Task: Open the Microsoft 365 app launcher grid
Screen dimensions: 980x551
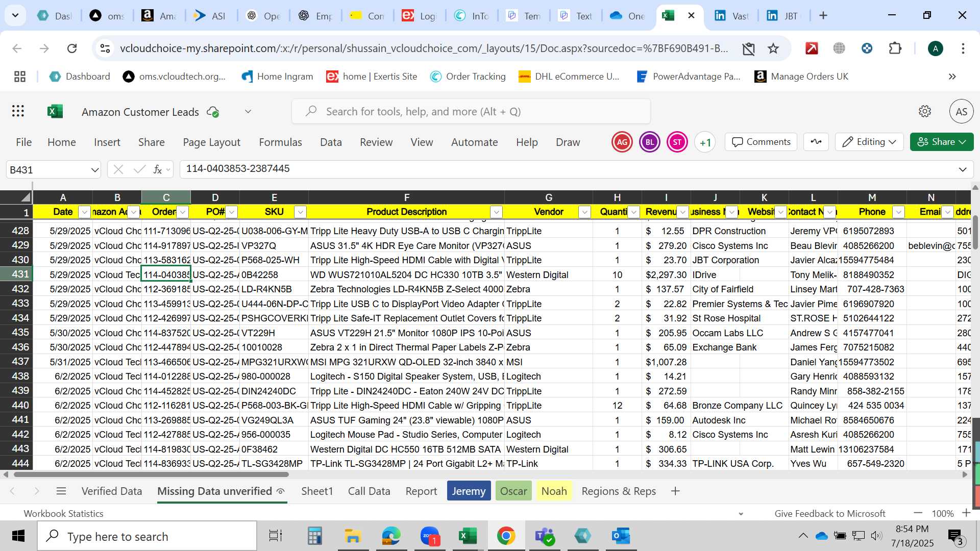Action: (x=18, y=111)
